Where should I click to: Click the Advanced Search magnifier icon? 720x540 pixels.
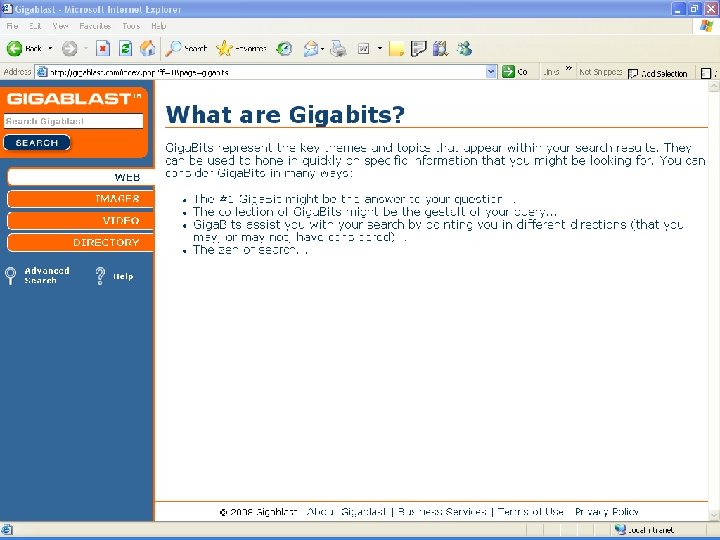pos(11,276)
